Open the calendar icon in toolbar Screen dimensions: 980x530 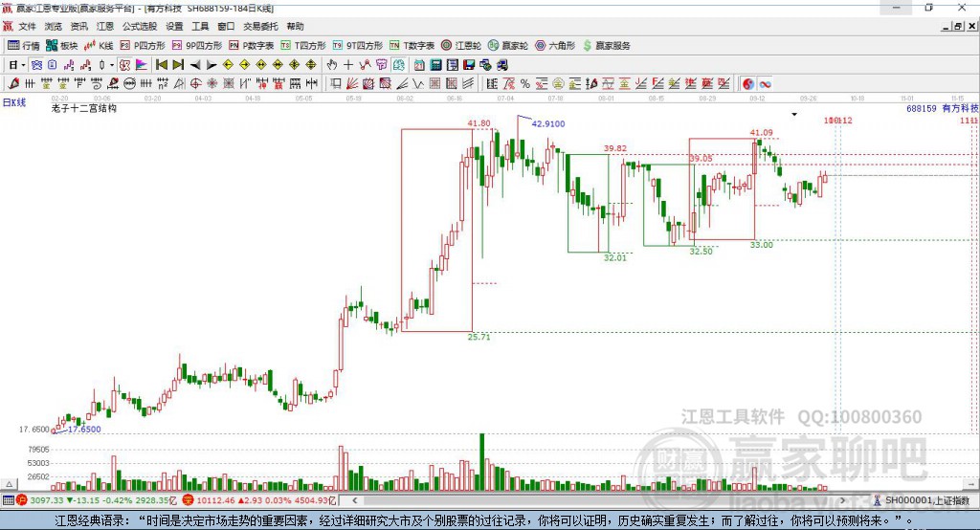[x=419, y=65]
